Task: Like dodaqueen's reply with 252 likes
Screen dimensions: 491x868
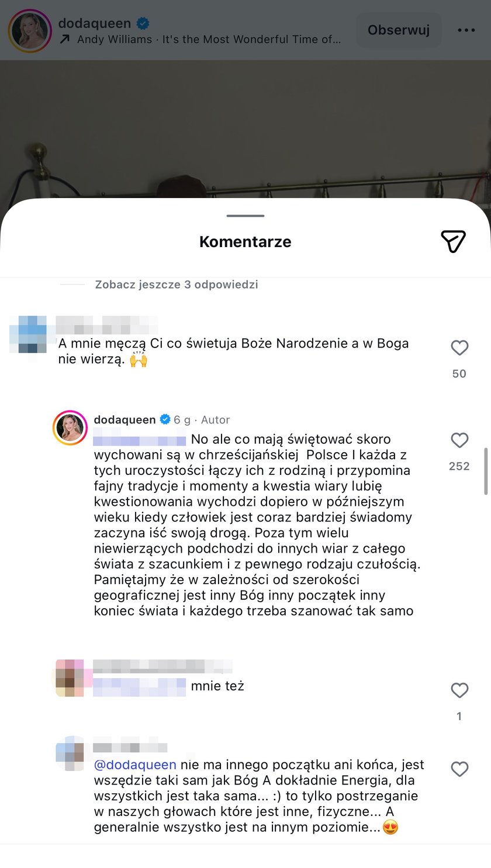Action: pyautogui.click(x=459, y=440)
